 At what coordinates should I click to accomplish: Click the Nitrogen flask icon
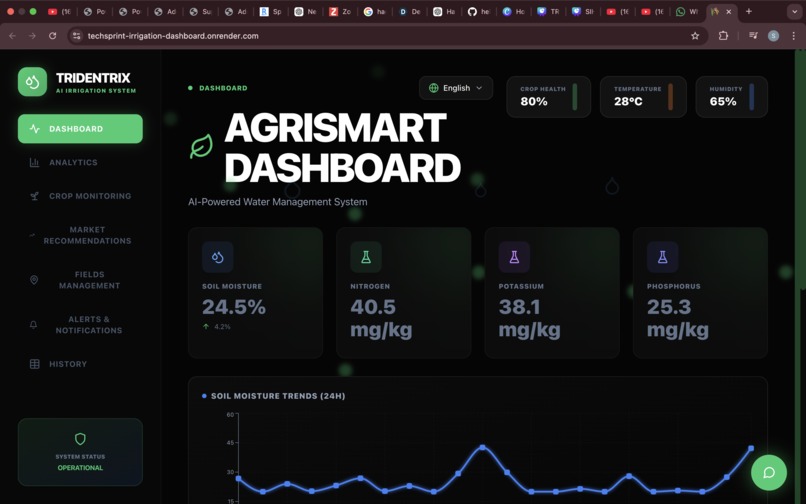click(x=365, y=257)
